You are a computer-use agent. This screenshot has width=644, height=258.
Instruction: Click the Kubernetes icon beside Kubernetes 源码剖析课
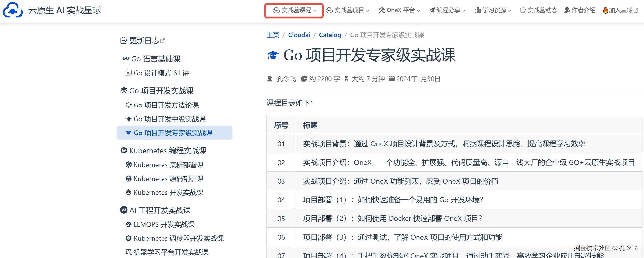(128, 178)
